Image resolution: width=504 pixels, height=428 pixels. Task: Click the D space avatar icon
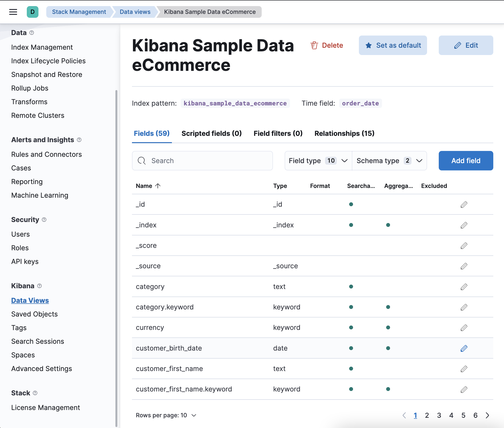coord(33,12)
